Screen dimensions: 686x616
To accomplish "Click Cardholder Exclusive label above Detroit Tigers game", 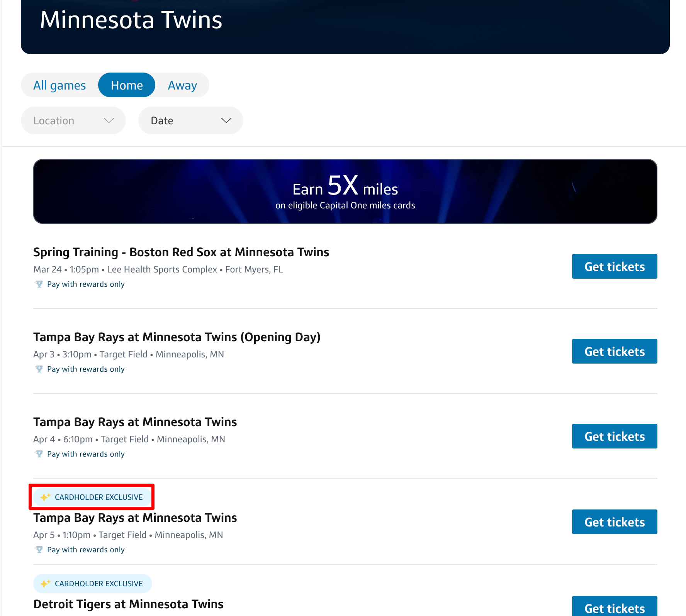I will 93,584.
